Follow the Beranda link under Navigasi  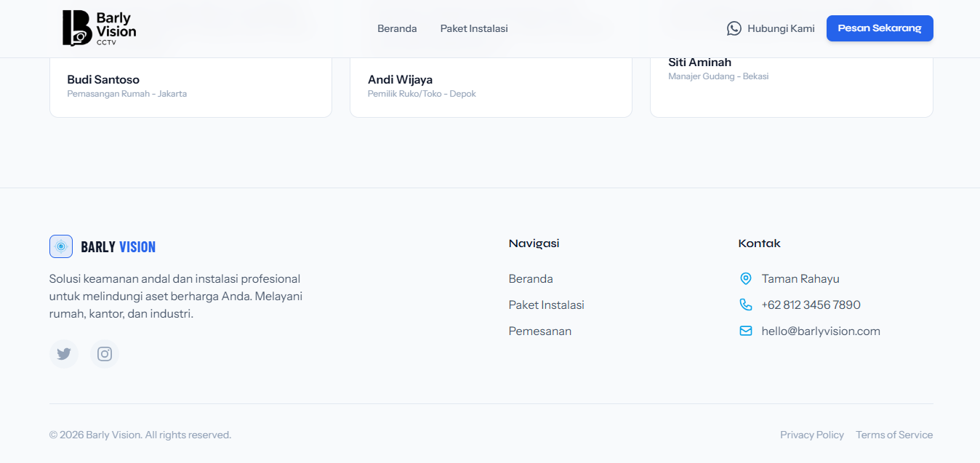[x=531, y=278]
